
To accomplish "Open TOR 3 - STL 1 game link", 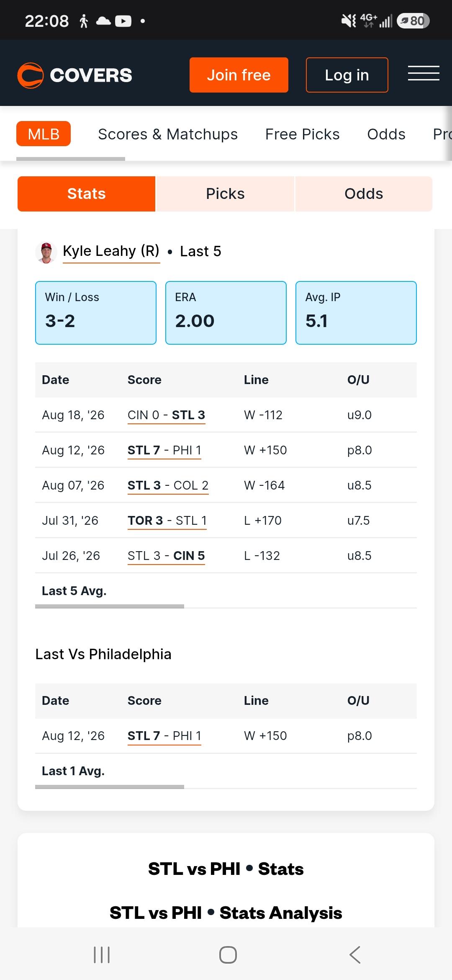I will [167, 521].
